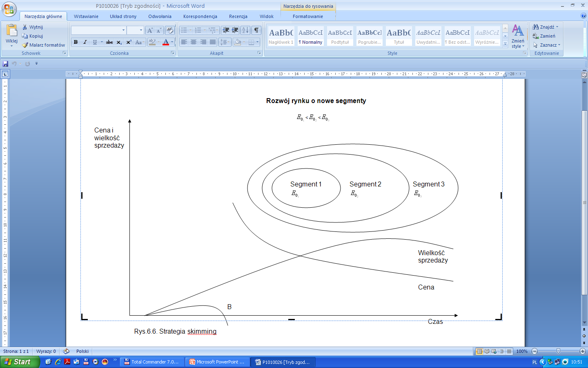Show hidden tray icons with the chevron
The height and width of the screenshot is (368, 588).
[x=543, y=362]
